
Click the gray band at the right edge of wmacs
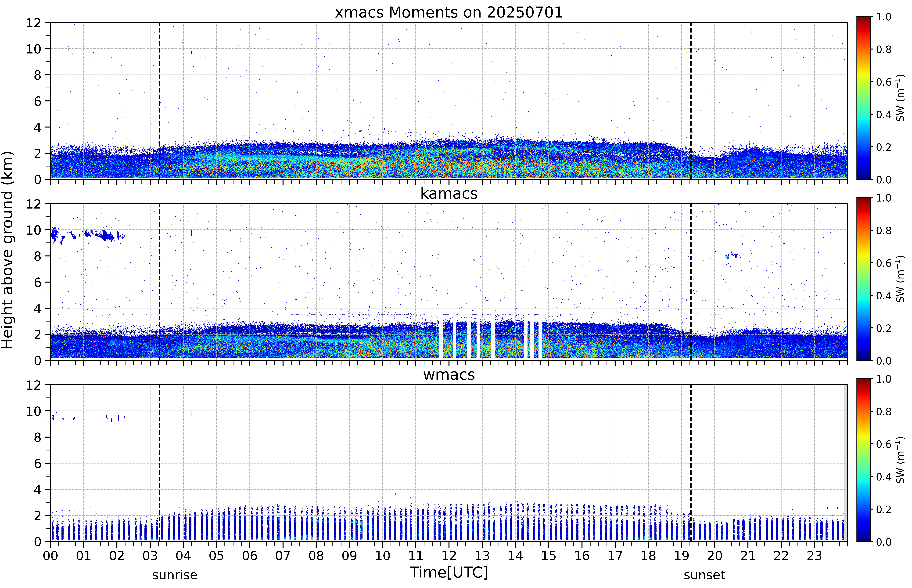click(x=846, y=463)
